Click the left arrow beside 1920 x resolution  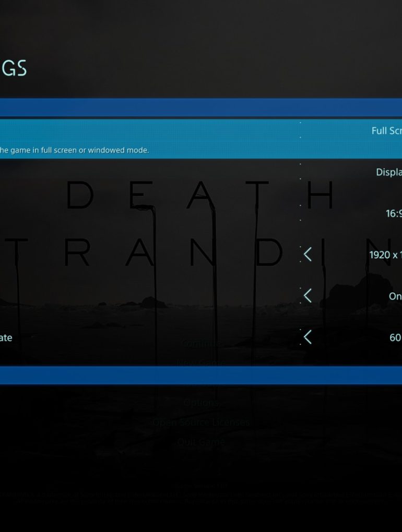tap(308, 255)
